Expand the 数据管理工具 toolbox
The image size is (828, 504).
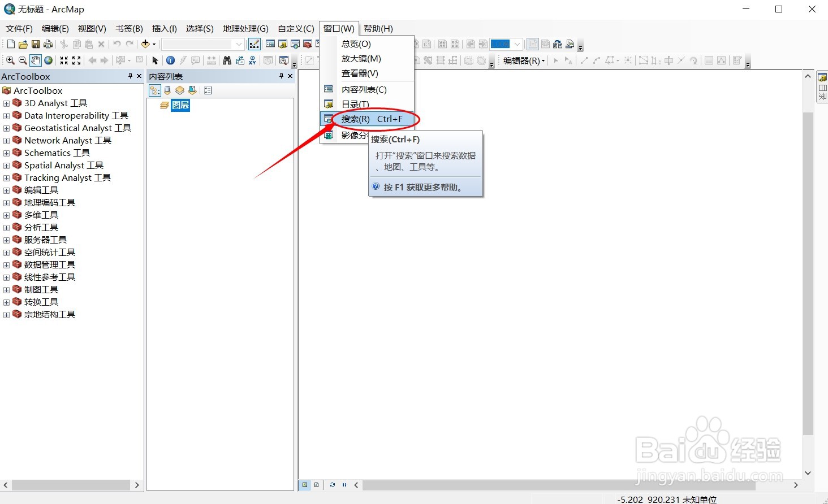point(7,265)
